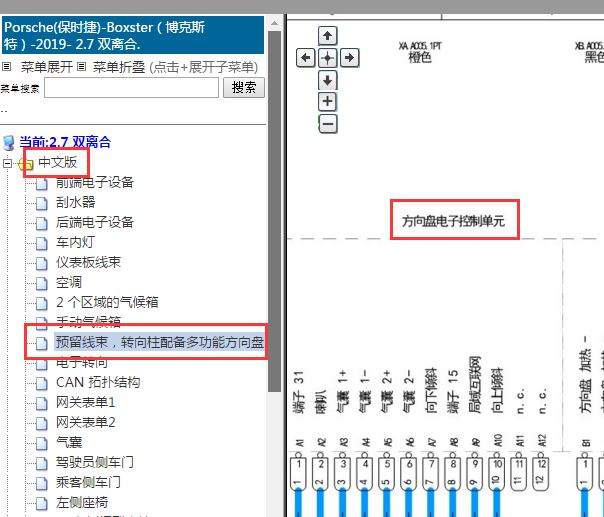Open 左侧座椅 diagram
This screenshot has width=604, height=517.
[82, 502]
